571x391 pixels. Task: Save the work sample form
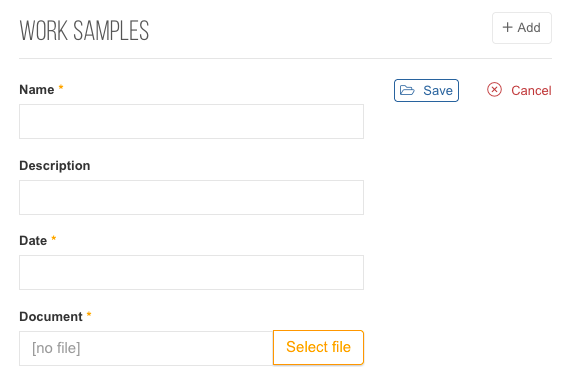[426, 90]
